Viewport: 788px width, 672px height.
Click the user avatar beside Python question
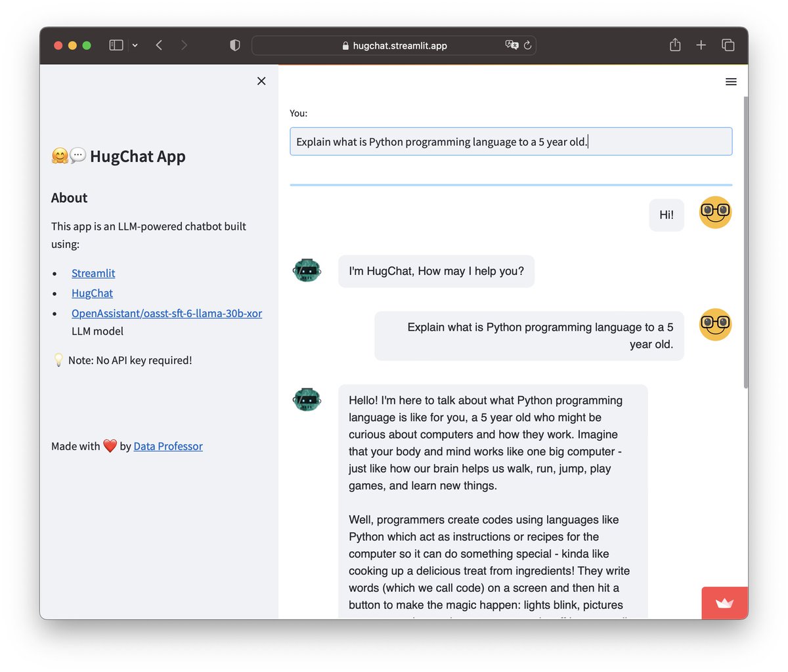click(x=715, y=324)
